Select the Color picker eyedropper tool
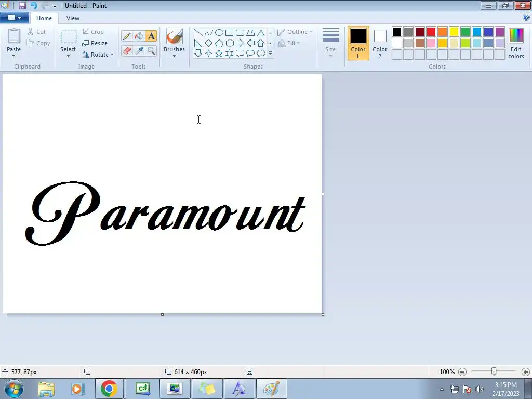This screenshot has width=532, height=399. point(139,50)
